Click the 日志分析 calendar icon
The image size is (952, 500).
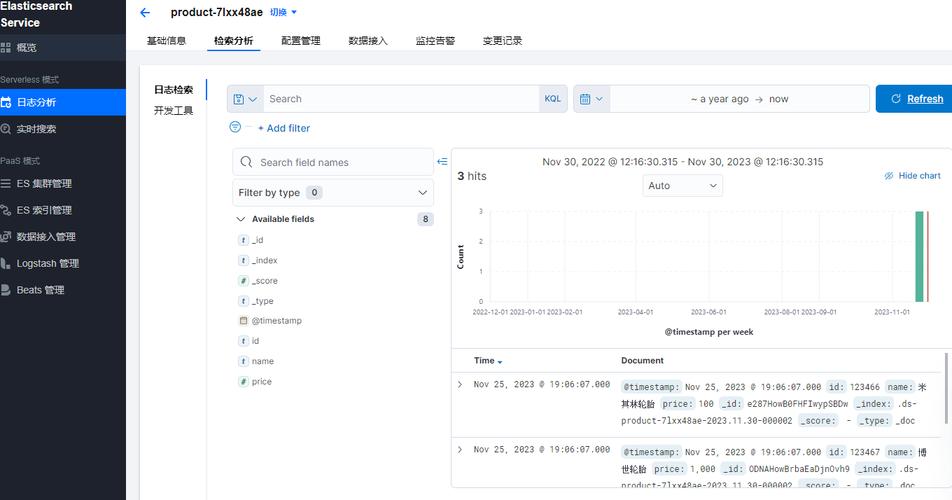point(5,102)
